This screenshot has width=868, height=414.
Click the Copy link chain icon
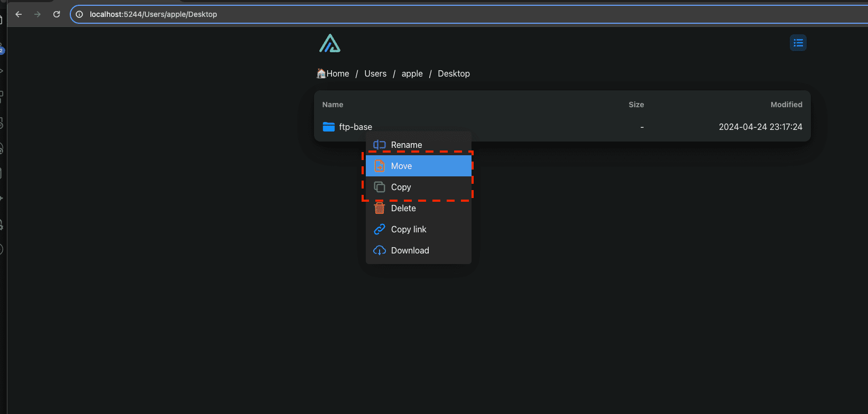380,229
